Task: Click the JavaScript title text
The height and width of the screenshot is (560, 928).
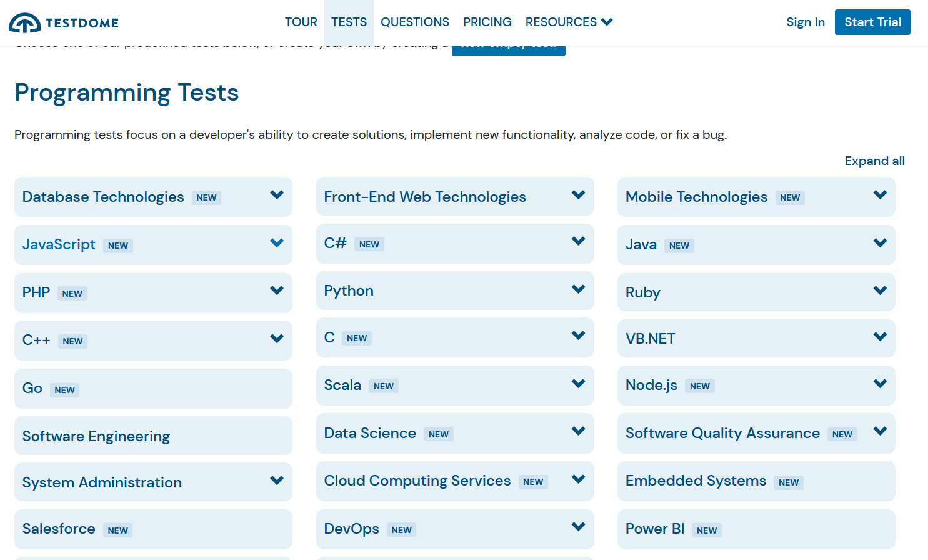Action: coord(59,244)
